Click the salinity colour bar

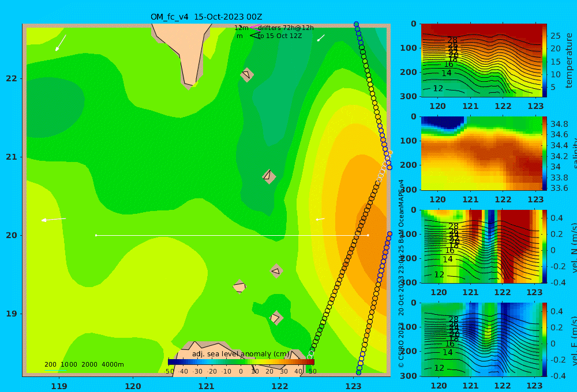click(545, 153)
